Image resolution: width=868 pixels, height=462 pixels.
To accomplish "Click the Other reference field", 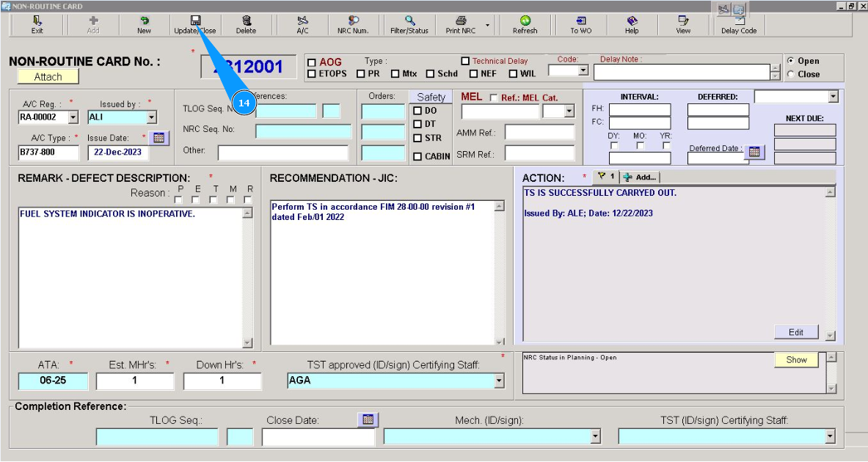I will (x=283, y=153).
